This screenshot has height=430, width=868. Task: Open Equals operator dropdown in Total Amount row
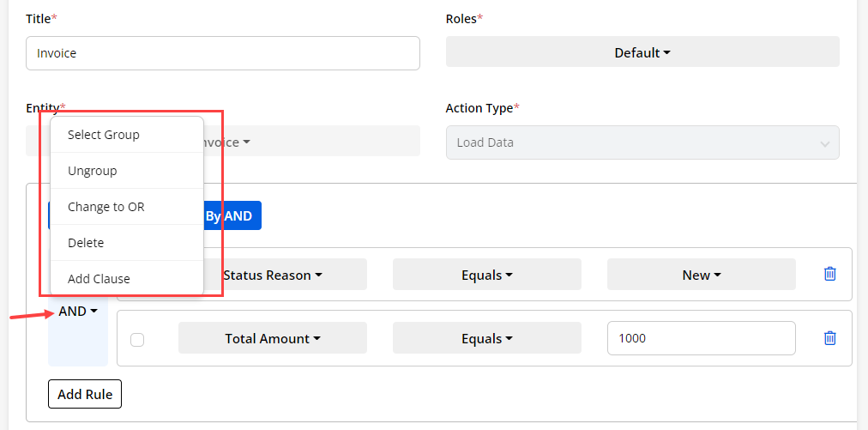pos(486,338)
